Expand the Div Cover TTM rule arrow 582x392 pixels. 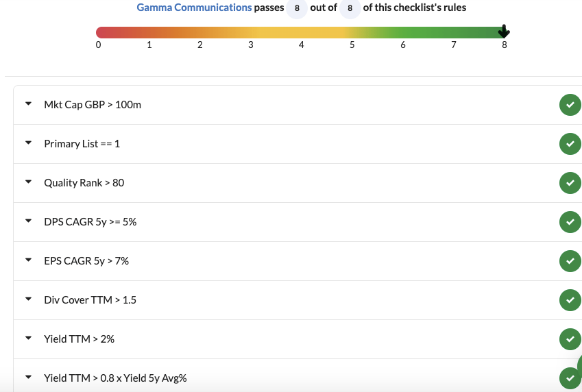pos(28,299)
